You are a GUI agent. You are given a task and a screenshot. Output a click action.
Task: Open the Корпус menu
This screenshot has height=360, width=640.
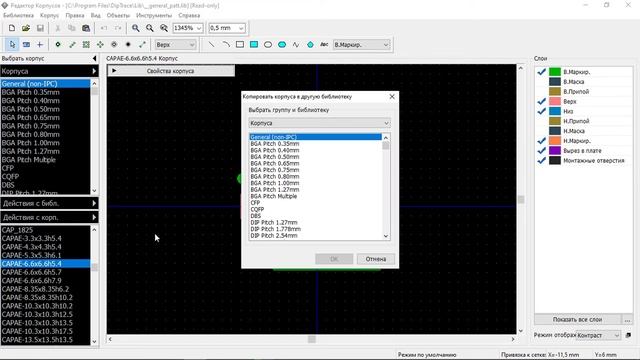[49, 15]
